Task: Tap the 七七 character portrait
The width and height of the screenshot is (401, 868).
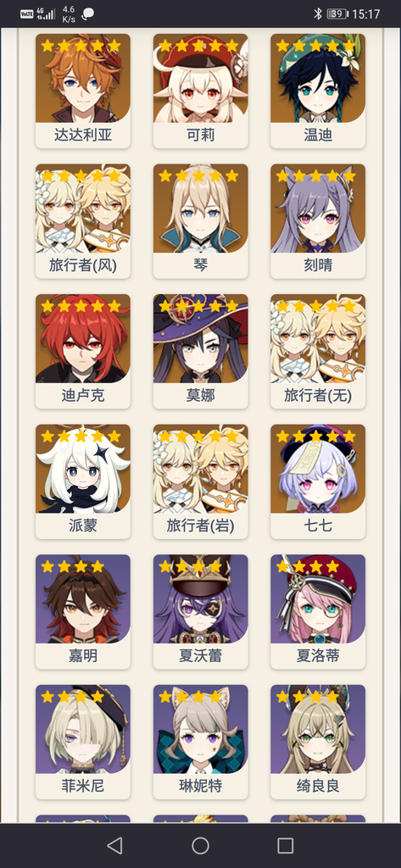Action: coord(318,481)
